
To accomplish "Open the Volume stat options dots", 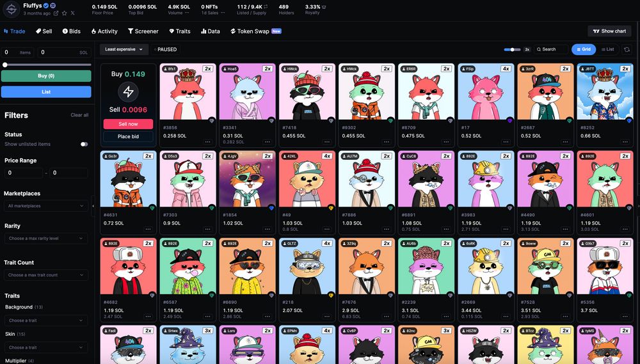I will pos(187,13).
